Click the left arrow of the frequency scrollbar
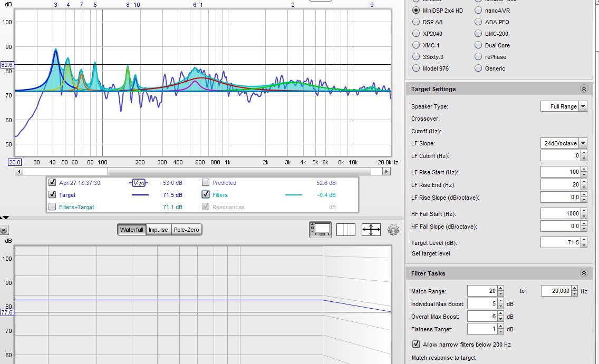The width and height of the screenshot is (599, 364). (19, 171)
